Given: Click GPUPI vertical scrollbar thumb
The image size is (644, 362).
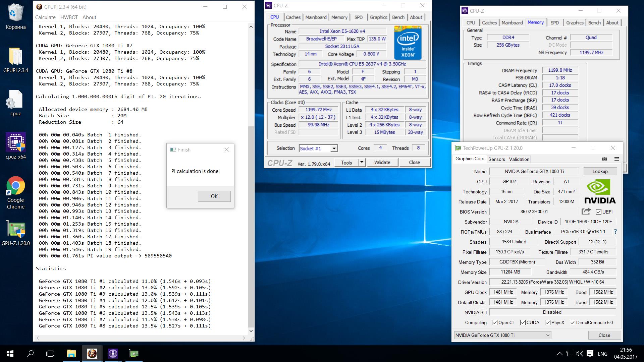Looking at the screenshot, I should click(x=251, y=226).
